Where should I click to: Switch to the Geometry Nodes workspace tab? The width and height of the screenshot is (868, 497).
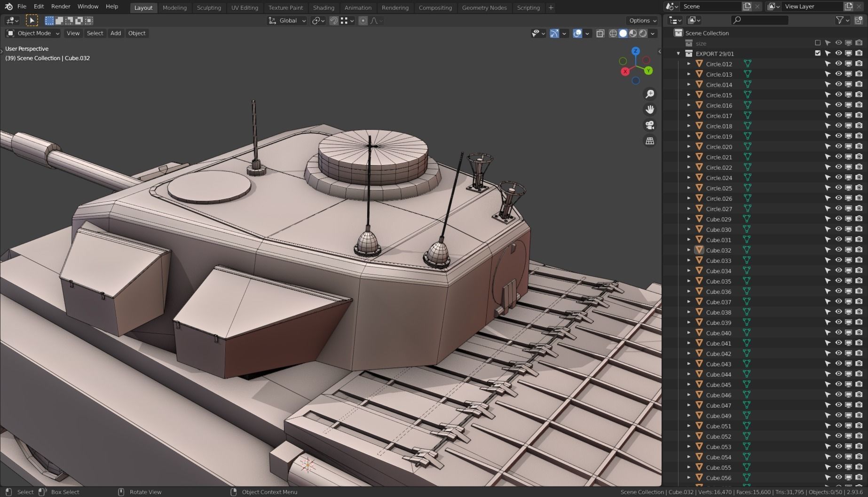click(484, 8)
